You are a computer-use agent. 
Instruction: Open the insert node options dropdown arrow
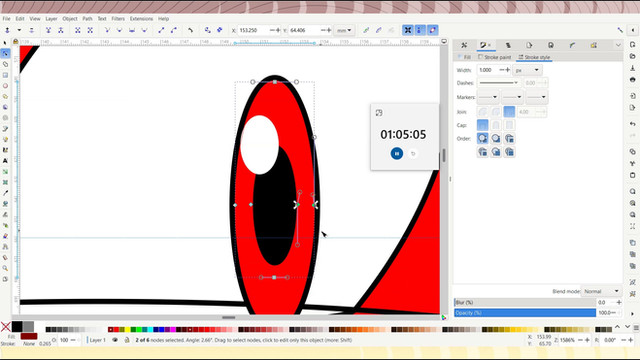coord(19,30)
